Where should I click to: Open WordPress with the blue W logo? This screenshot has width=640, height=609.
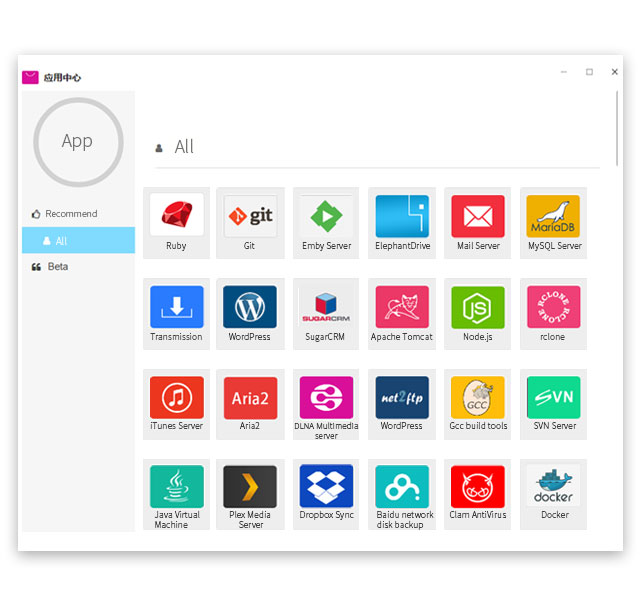tap(250, 314)
